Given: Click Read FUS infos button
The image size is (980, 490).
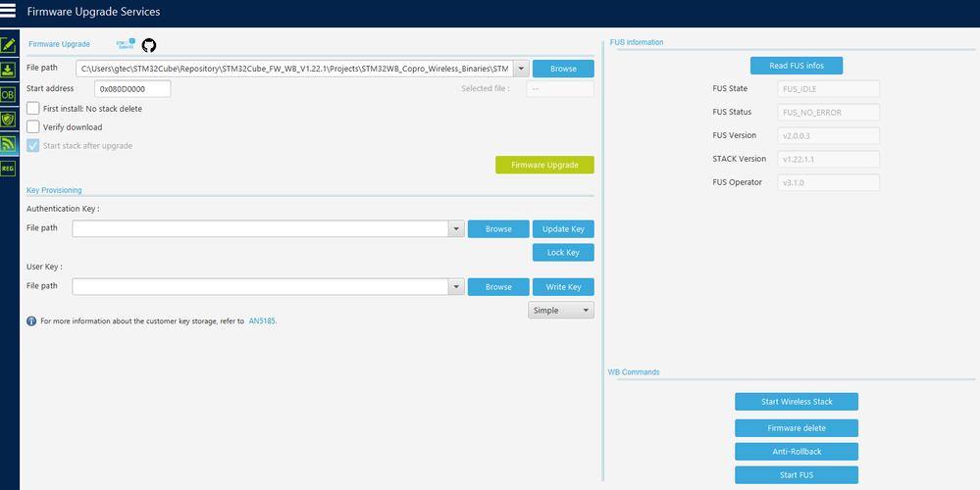Looking at the screenshot, I should tap(797, 66).
